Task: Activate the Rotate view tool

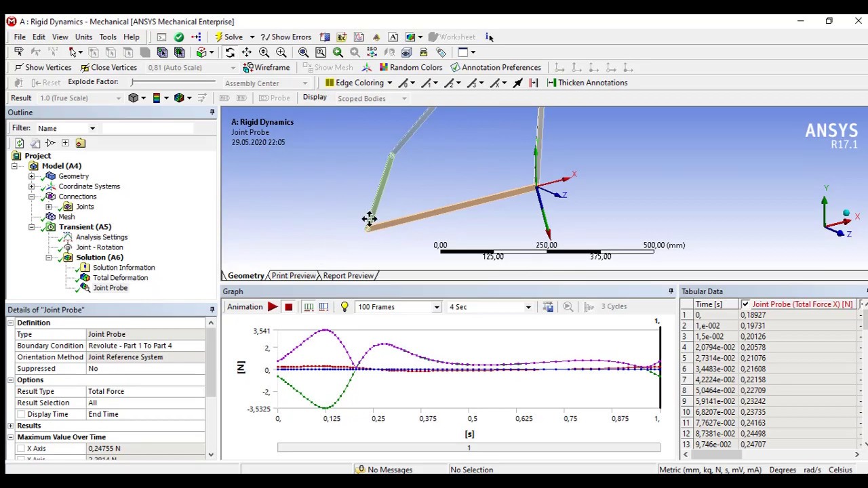Action: (230, 52)
